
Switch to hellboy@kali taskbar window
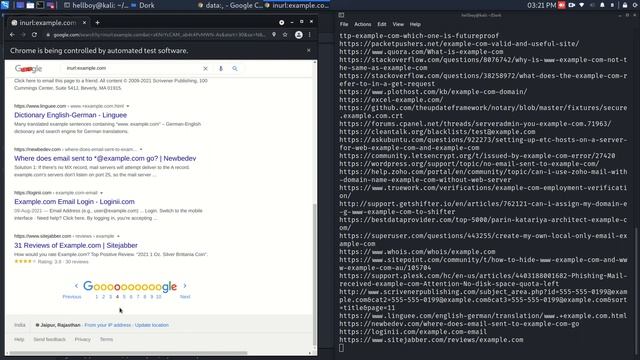point(96,5)
